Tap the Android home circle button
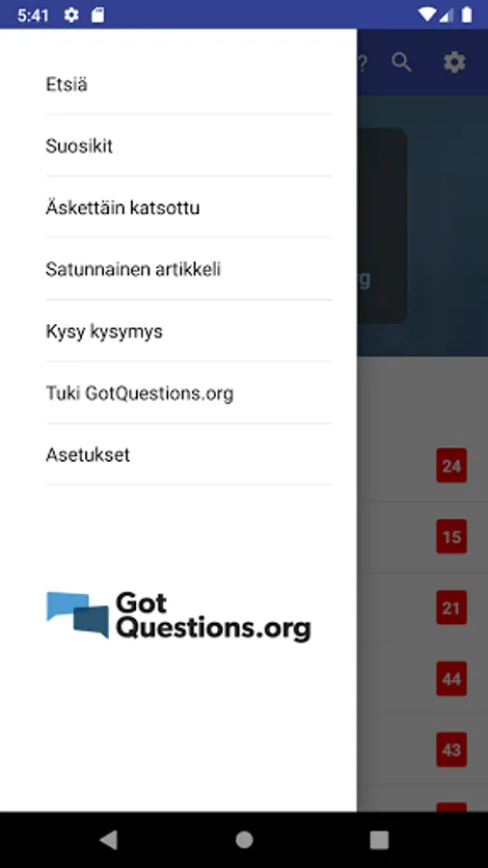This screenshot has width=488, height=868. coord(244,840)
